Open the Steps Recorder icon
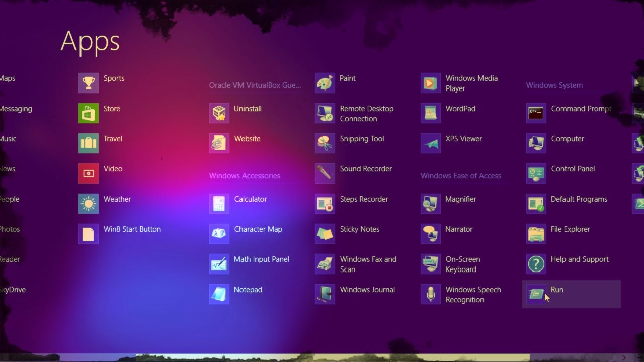The height and width of the screenshot is (362, 644). click(x=325, y=204)
